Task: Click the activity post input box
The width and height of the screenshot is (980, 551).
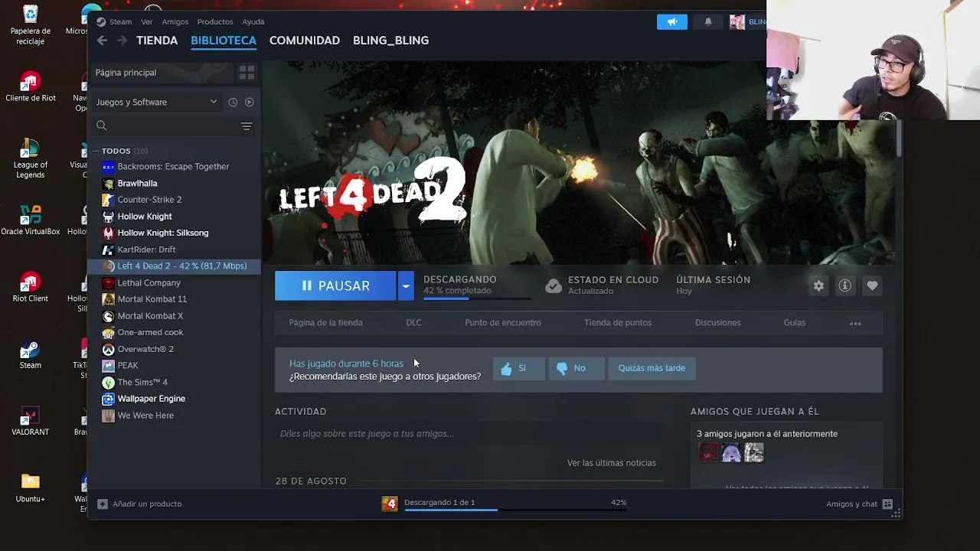Action: [x=469, y=434]
